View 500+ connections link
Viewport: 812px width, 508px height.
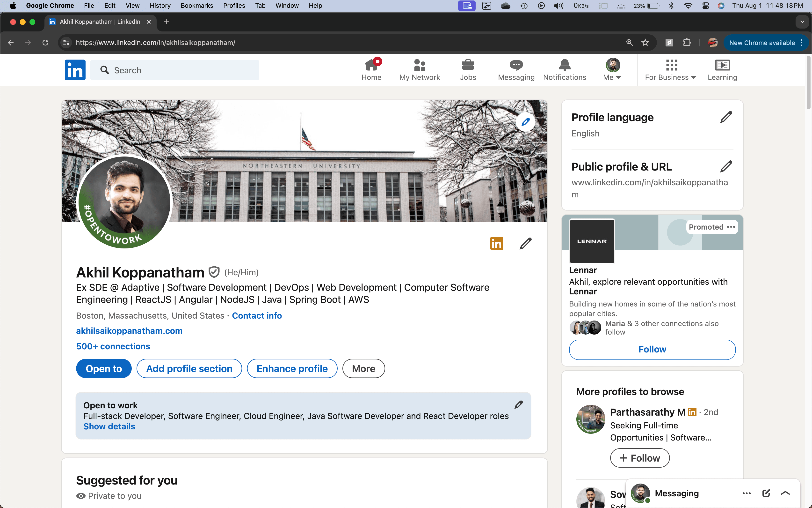113,346
